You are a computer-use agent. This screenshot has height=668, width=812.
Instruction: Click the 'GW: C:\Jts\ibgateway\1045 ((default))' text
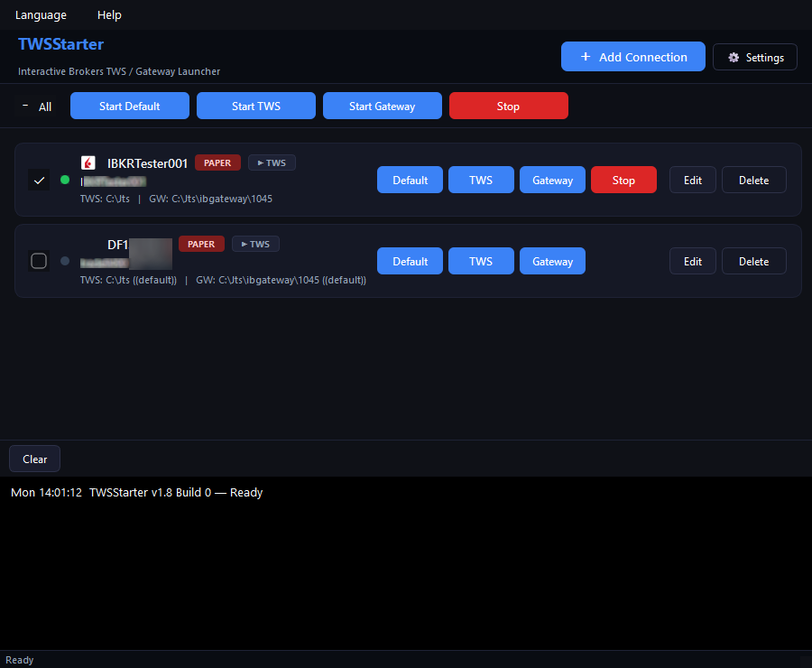tap(281, 280)
